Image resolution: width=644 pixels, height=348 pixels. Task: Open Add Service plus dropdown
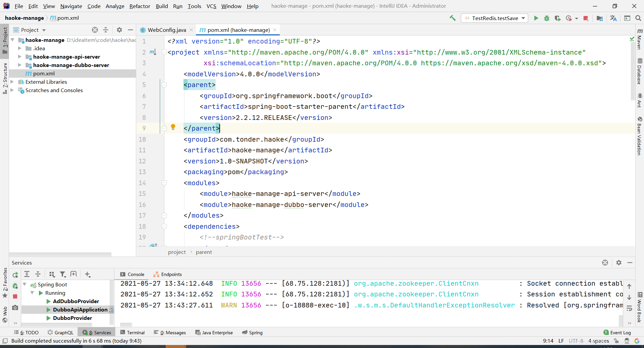[x=88, y=274]
